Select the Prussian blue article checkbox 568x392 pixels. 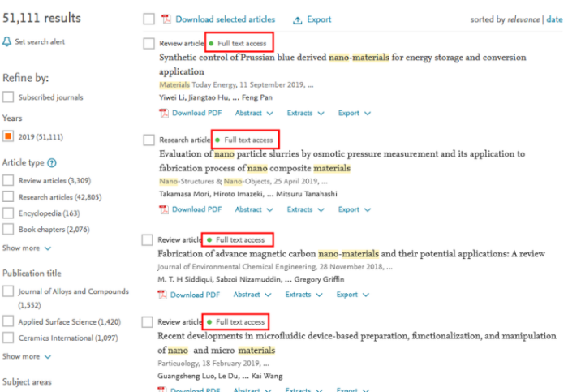tap(148, 44)
